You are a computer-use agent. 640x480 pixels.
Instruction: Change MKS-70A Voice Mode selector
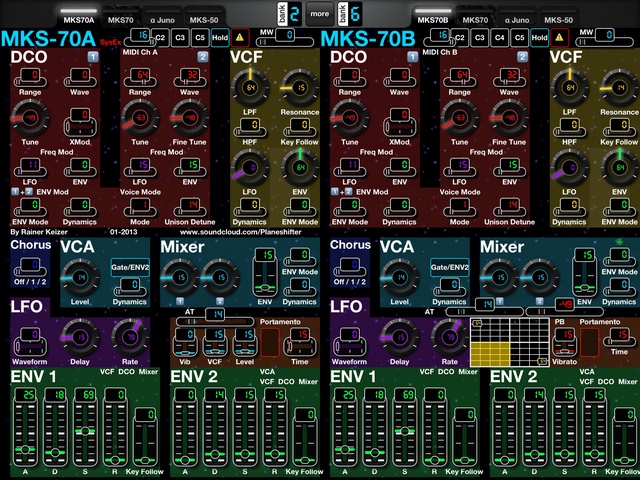click(x=140, y=208)
